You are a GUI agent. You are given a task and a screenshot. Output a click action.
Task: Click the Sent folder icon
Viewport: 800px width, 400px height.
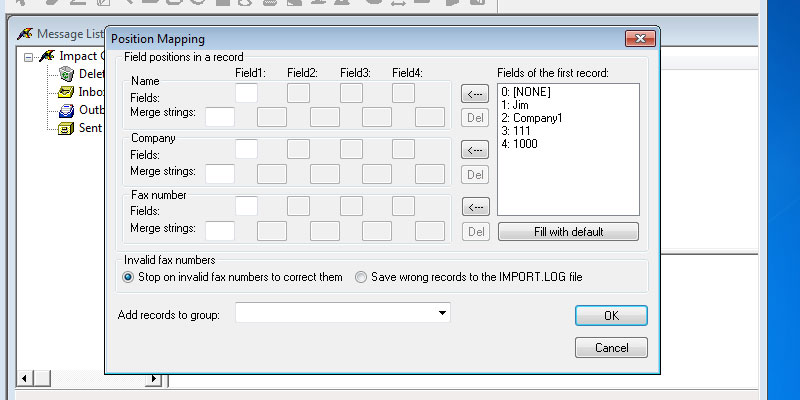[67, 128]
